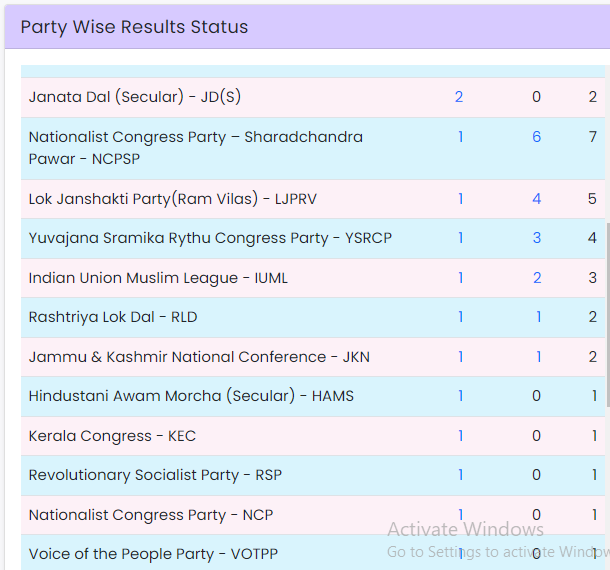Image resolution: width=610 pixels, height=570 pixels.
Task: Click the blue 1 link for Lok Janshakti Party
Action: [x=460, y=199]
